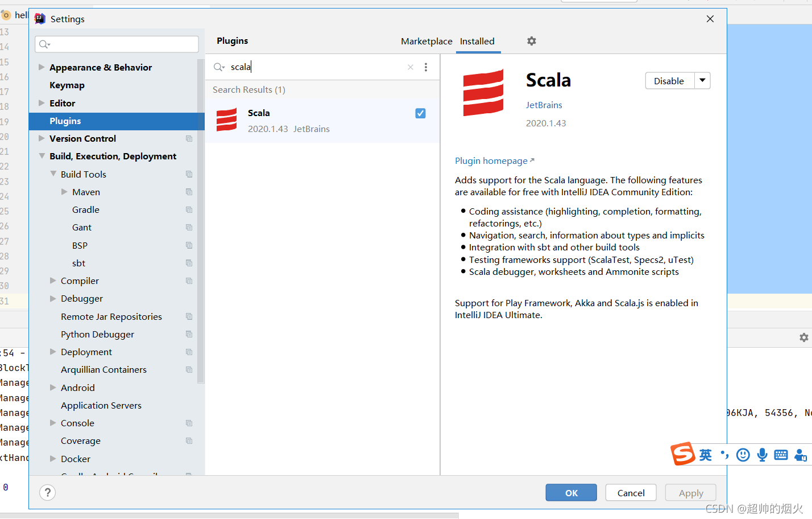This screenshot has height=519, width=812.
Task: Open the Disable button dropdown arrow
Action: 703,81
